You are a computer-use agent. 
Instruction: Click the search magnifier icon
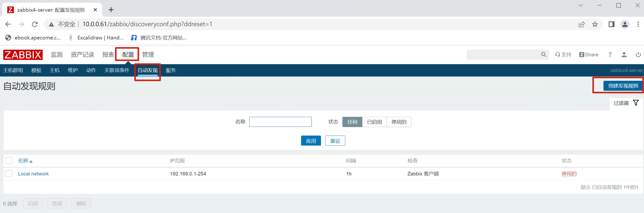(543, 54)
